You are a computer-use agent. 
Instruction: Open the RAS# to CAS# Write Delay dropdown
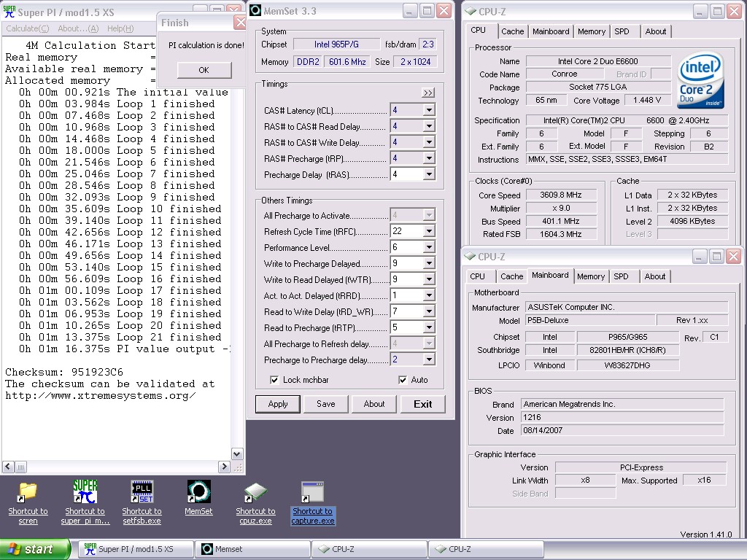(429, 142)
